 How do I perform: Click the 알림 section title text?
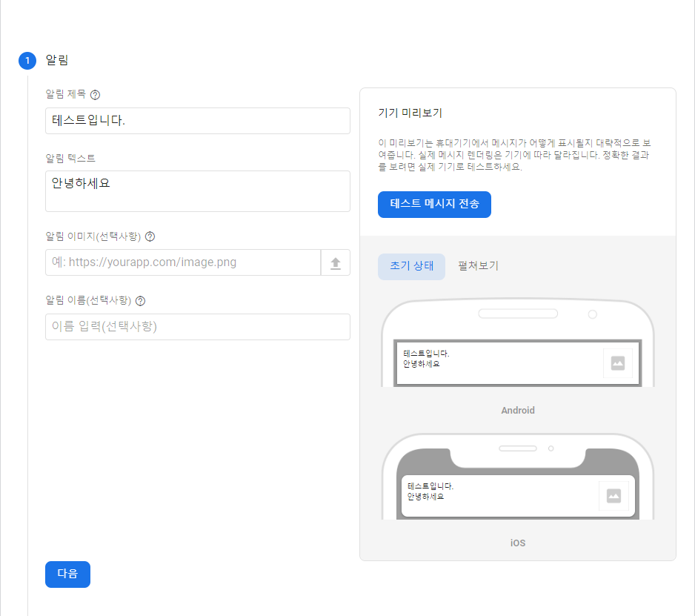click(x=57, y=60)
